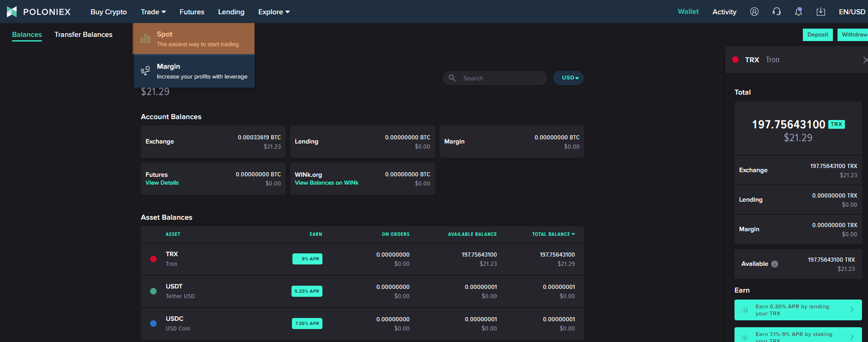Select Spot trading from menu
The width and height of the screenshot is (868, 342).
click(194, 39)
